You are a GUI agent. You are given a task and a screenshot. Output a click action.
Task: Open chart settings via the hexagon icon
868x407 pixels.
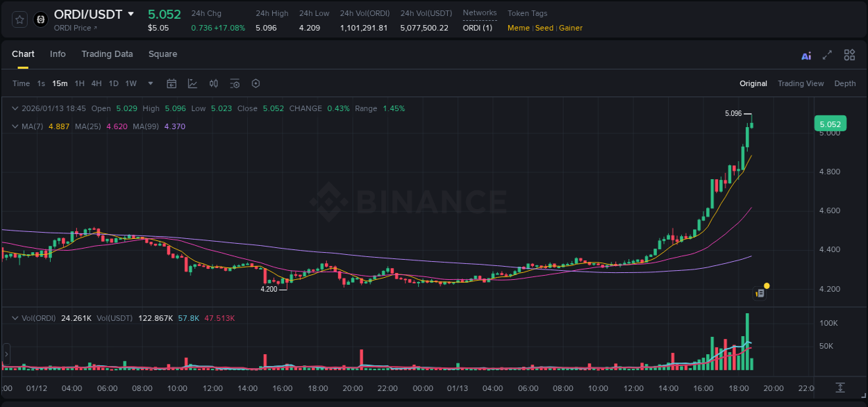click(256, 83)
